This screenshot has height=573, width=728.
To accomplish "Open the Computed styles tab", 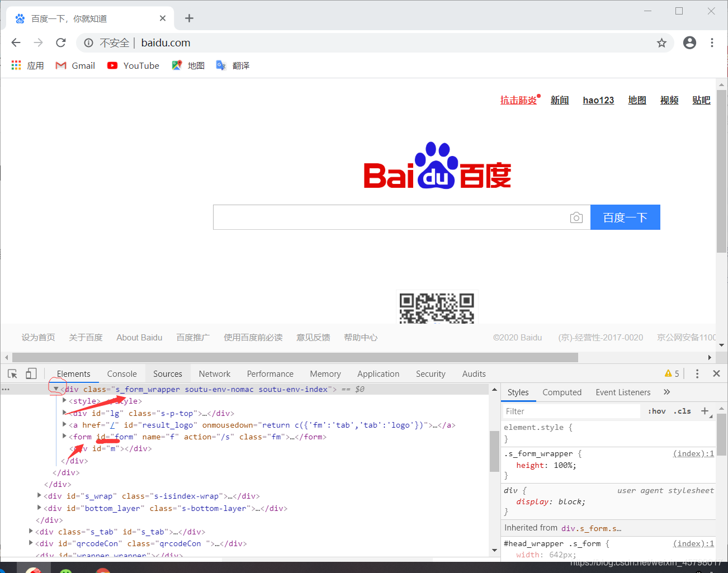I will 562,392.
